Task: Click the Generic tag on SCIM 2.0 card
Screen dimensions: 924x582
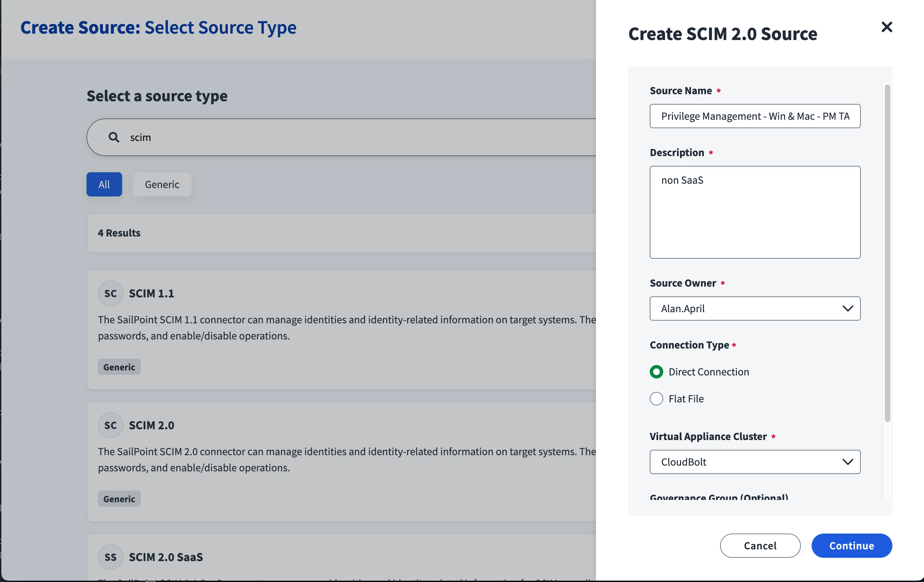Action: 119,499
